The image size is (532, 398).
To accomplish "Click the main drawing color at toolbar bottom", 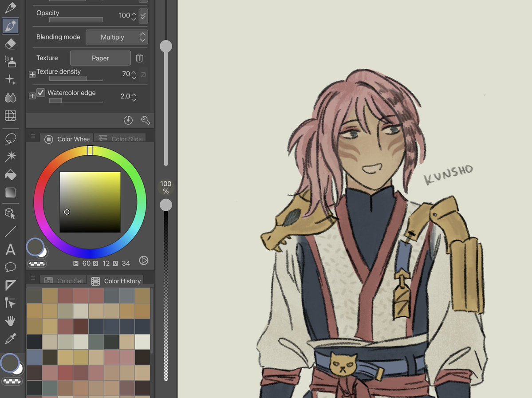I will [x=10, y=363].
